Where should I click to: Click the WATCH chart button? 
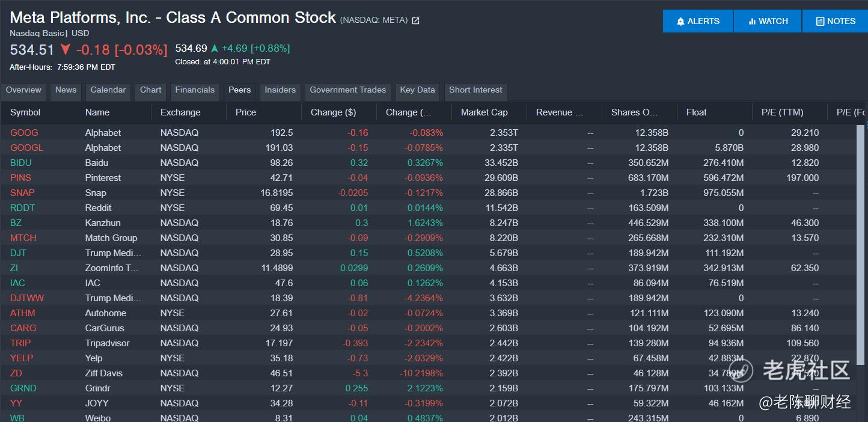point(768,21)
